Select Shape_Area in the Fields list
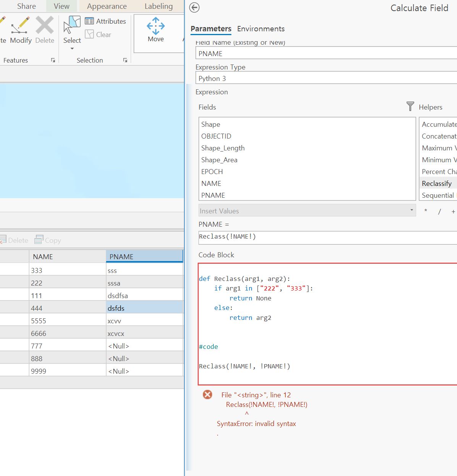 coord(307,160)
